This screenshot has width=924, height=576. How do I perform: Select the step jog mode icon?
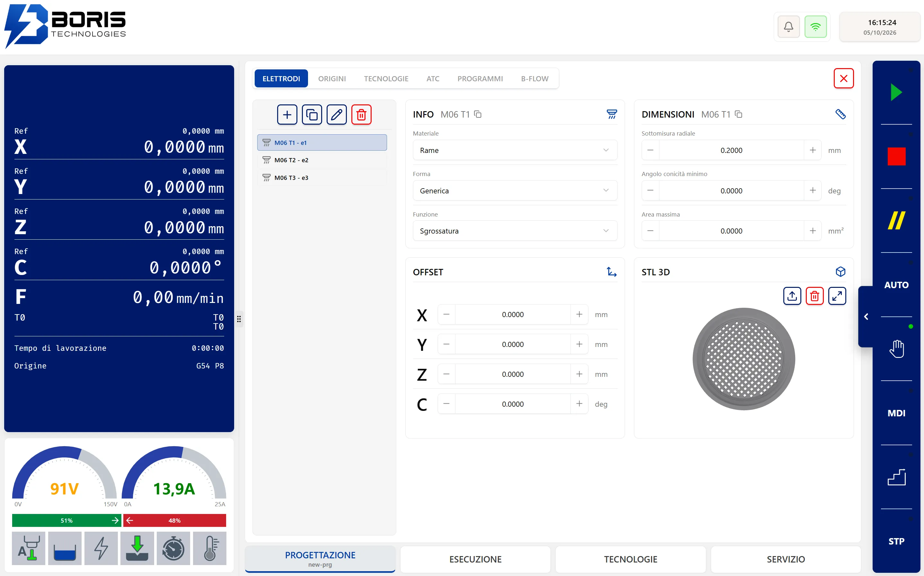(x=896, y=477)
